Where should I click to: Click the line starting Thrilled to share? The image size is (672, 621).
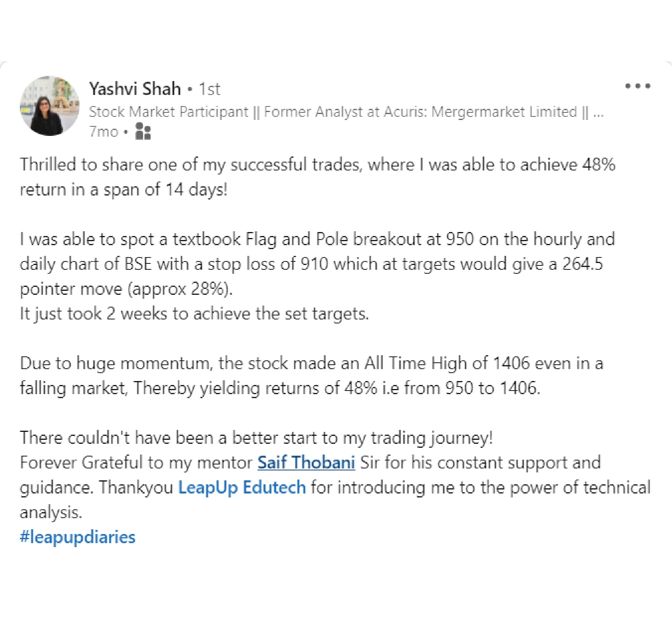point(318,164)
